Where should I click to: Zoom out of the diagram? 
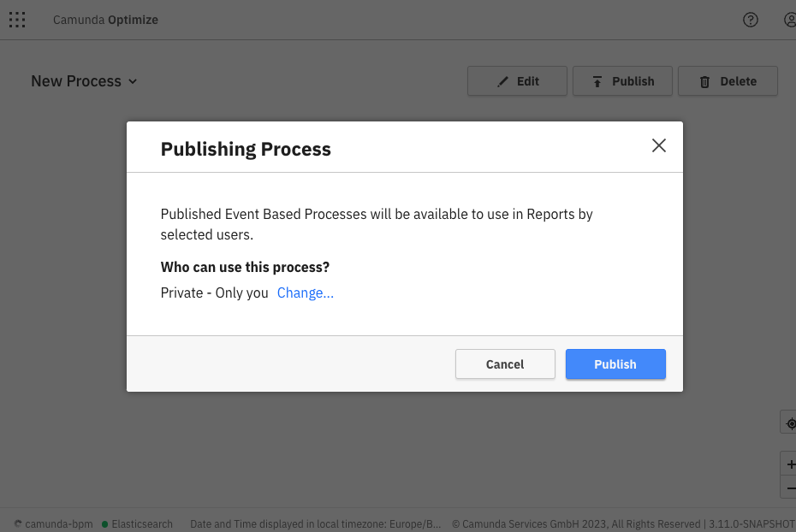tap(790, 487)
